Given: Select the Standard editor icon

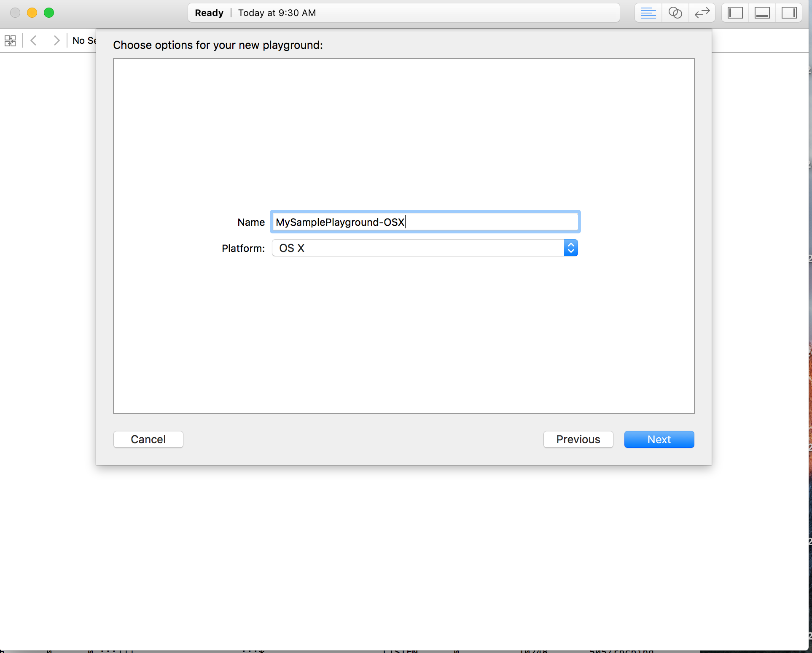Looking at the screenshot, I should (x=648, y=13).
